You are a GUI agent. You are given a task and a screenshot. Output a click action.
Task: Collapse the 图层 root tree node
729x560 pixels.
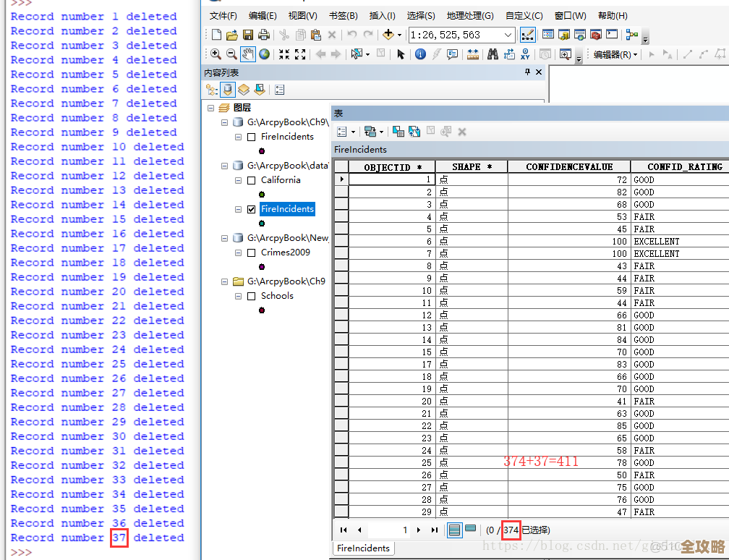210,108
